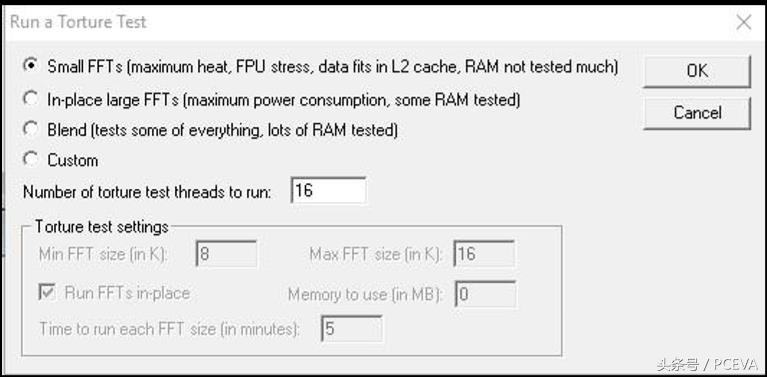Viewport: 767px width, 377px height.
Task: Select the Small FFTs radio option
Action: pos(31,66)
